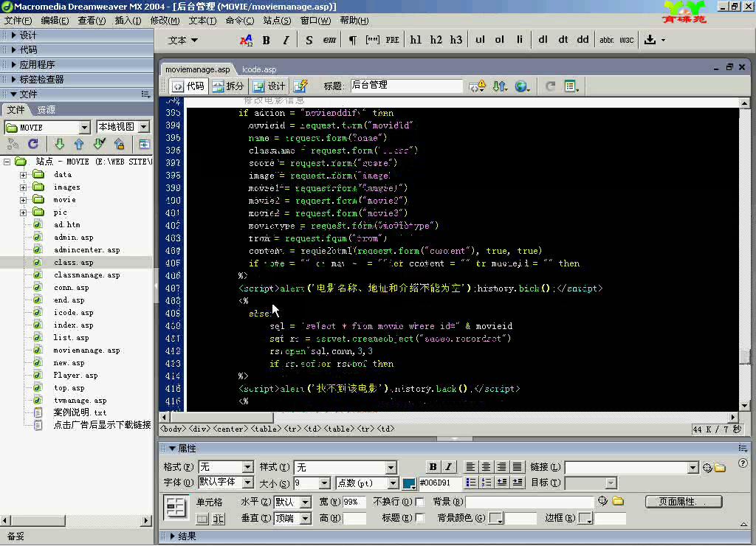
Task: Toggle italic in the Properties panel
Action: tap(448, 466)
